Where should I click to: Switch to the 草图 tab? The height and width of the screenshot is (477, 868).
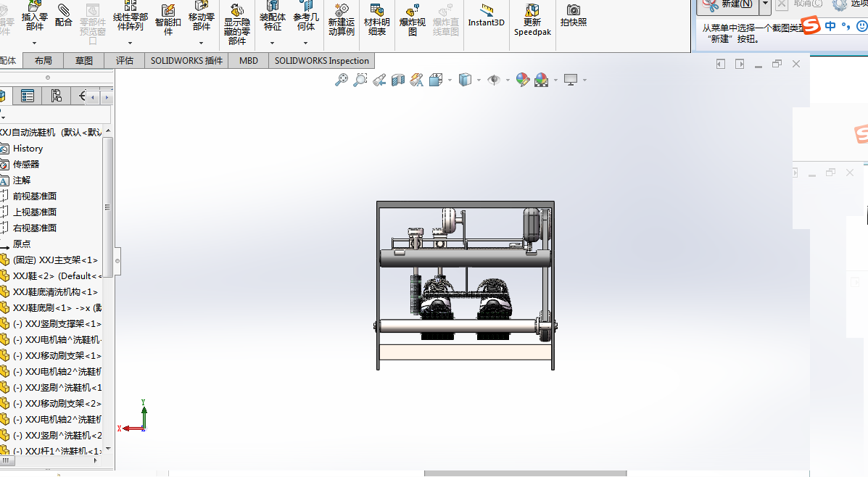click(84, 61)
